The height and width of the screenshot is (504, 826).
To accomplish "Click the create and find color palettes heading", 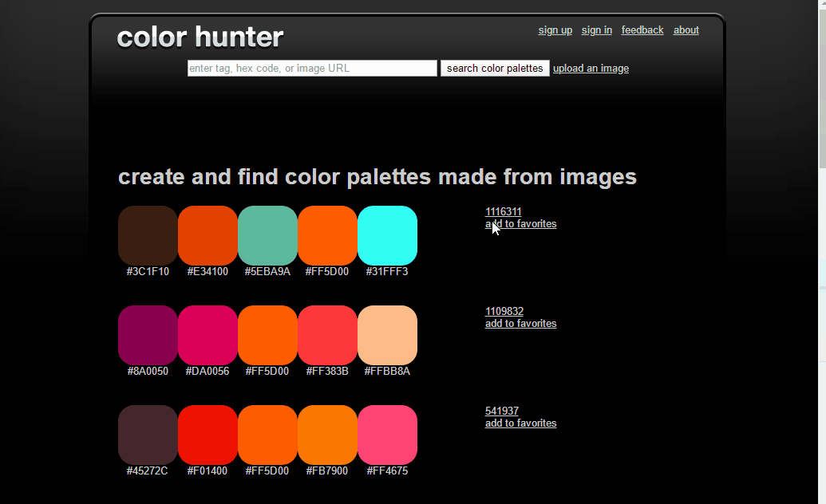I will tap(377, 177).
